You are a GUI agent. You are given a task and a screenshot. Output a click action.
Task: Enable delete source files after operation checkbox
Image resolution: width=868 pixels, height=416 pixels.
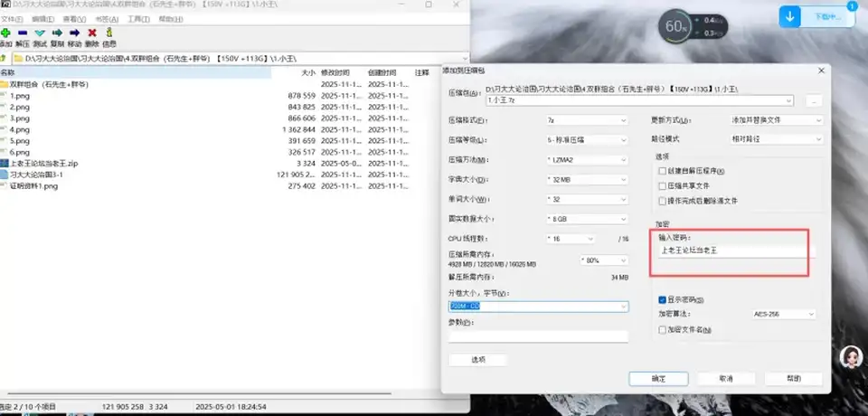[662, 201]
